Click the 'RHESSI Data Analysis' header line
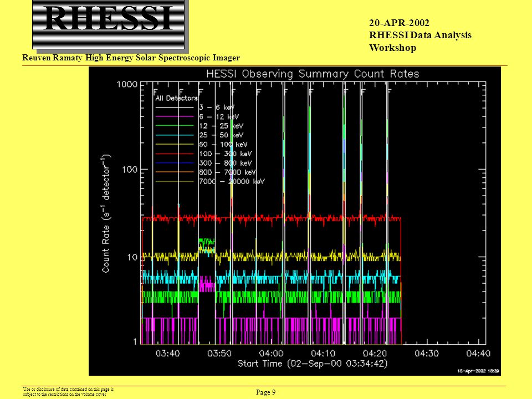The height and width of the screenshot is (399, 532). 421,35
